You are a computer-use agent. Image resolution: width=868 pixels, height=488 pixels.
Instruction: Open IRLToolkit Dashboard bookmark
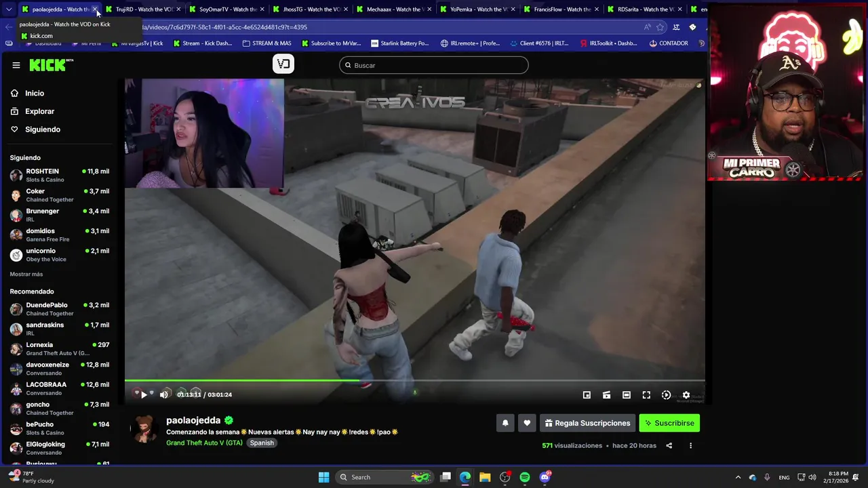(608, 43)
